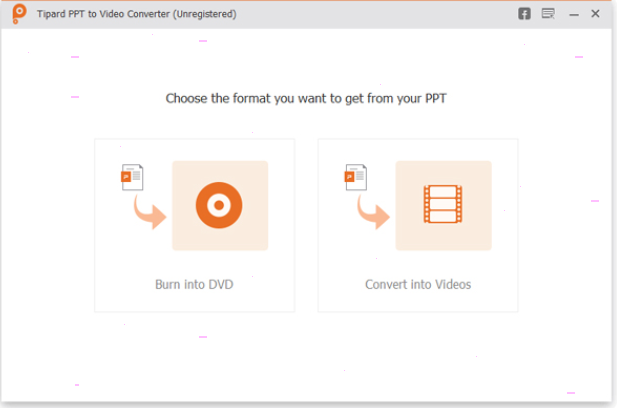
Task: Choose the Convert into Videos option card
Action: [x=418, y=225]
